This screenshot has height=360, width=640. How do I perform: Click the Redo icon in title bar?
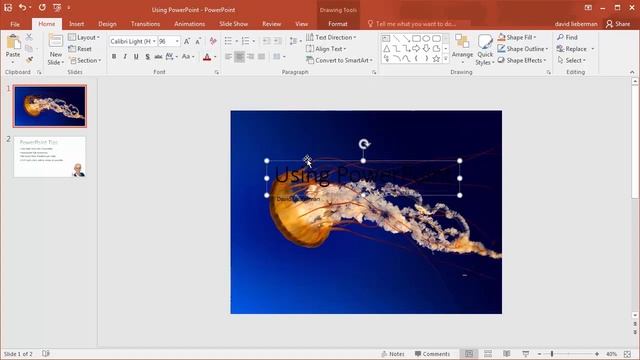point(42,7)
